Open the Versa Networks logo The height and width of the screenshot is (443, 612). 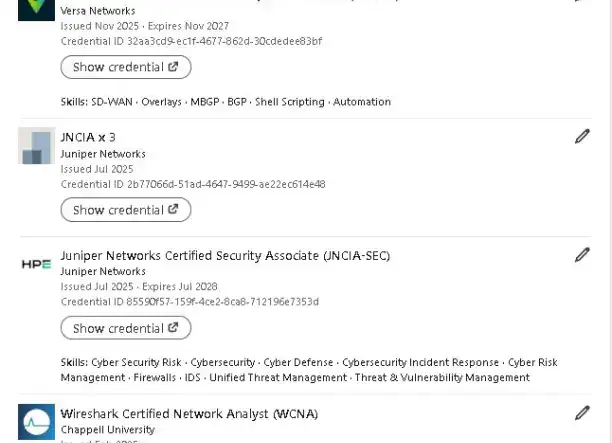tap(36, 8)
